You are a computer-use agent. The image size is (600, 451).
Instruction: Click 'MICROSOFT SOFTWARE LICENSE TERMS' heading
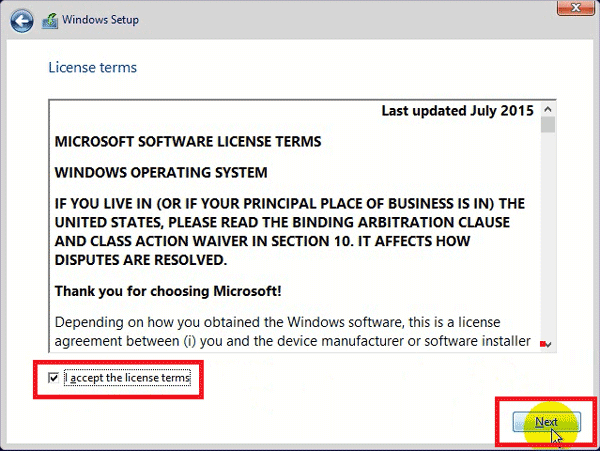[x=188, y=141]
